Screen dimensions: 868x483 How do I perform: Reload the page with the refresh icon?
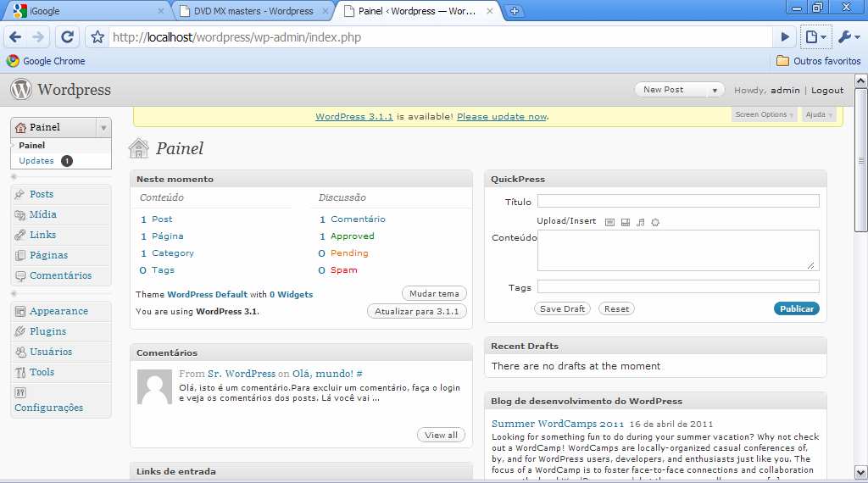click(67, 37)
